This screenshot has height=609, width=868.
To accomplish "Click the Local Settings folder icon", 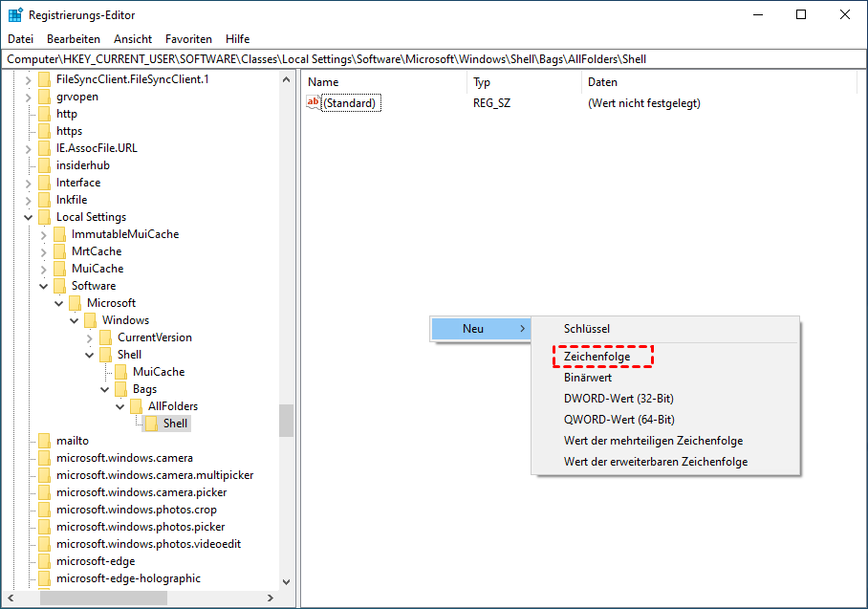I will [45, 217].
